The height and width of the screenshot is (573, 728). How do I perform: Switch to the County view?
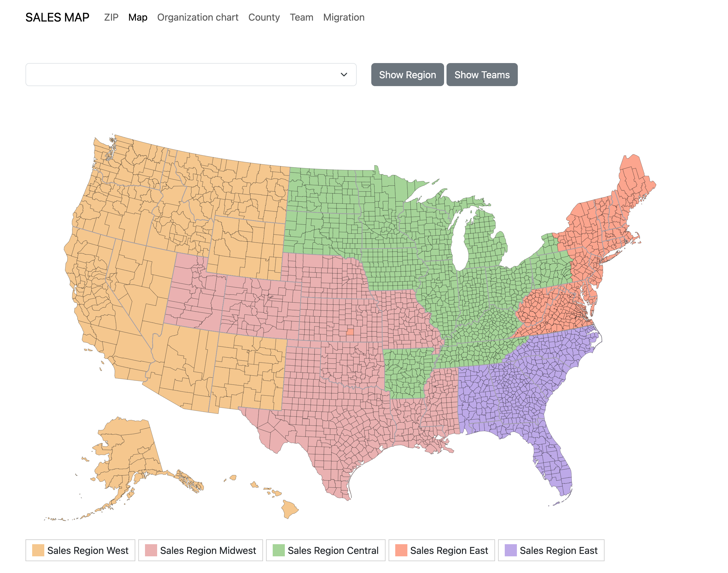pyautogui.click(x=264, y=17)
